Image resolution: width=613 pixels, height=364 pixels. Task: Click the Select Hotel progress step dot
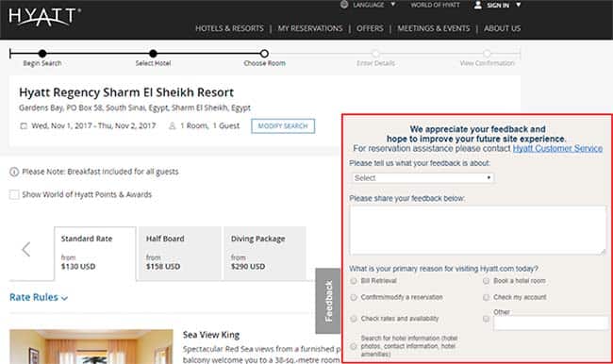tap(153, 54)
